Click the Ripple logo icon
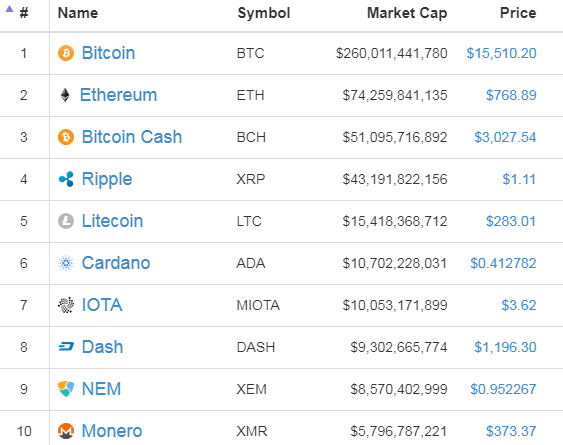The height and width of the screenshot is (445, 563). [66, 179]
